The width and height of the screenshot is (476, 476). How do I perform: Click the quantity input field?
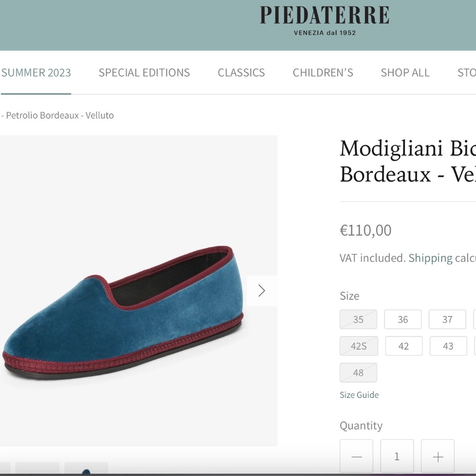(x=397, y=456)
